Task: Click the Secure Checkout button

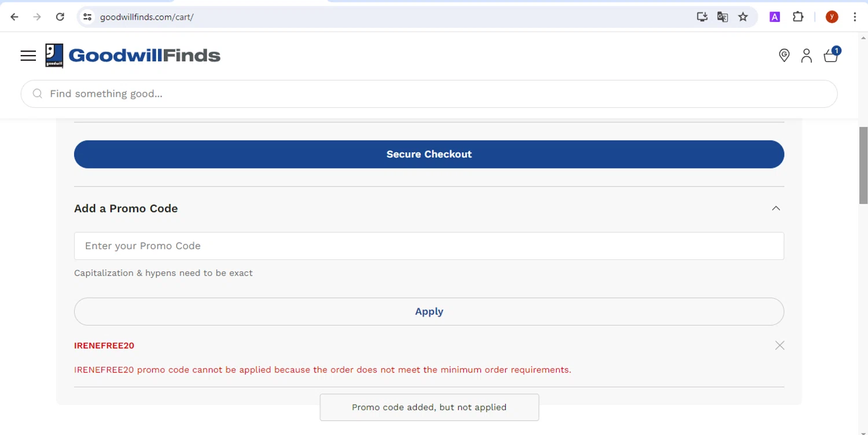Action: (429, 154)
